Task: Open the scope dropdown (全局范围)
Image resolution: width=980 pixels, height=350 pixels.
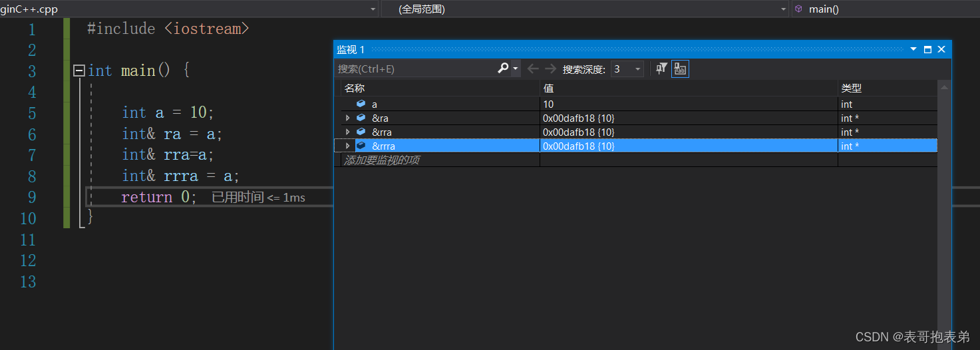Action: (783, 9)
